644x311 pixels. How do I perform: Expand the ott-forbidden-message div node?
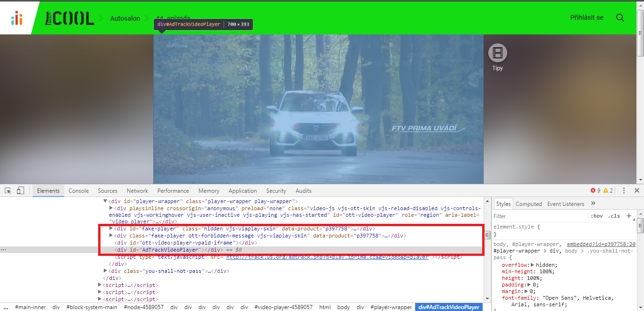point(111,236)
